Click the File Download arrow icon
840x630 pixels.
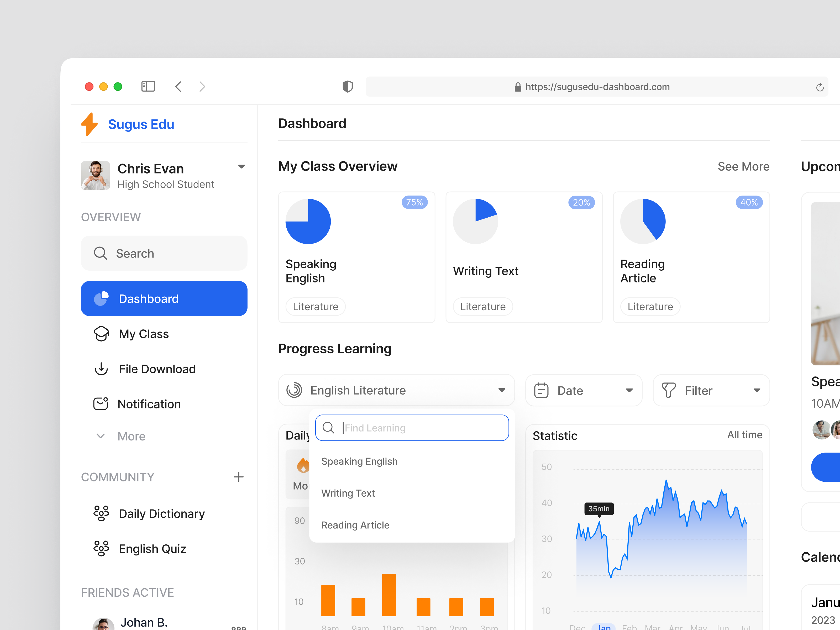tap(101, 369)
